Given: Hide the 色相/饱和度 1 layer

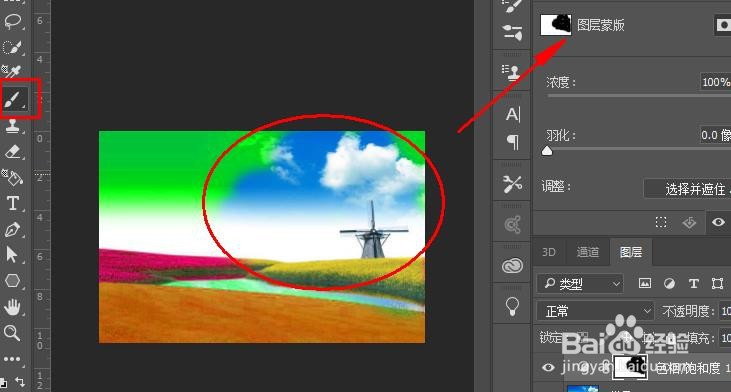Looking at the screenshot, I should coord(548,368).
